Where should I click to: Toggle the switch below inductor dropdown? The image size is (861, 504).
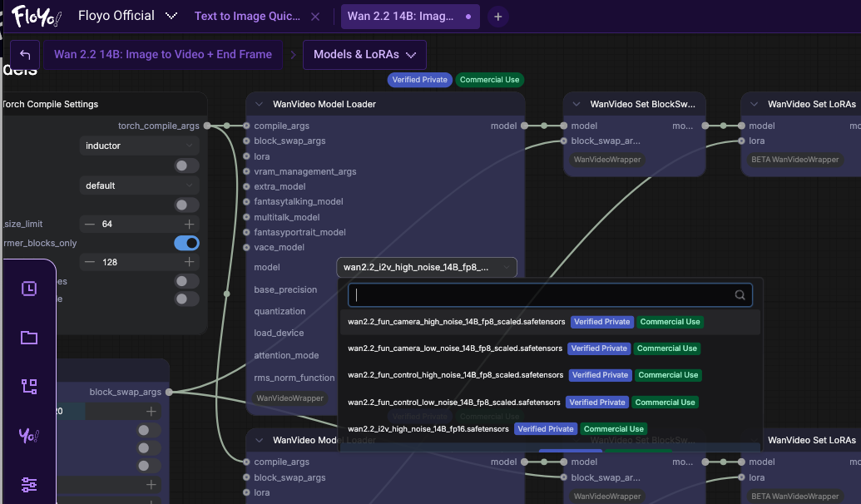pyautogui.click(x=186, y=166)
